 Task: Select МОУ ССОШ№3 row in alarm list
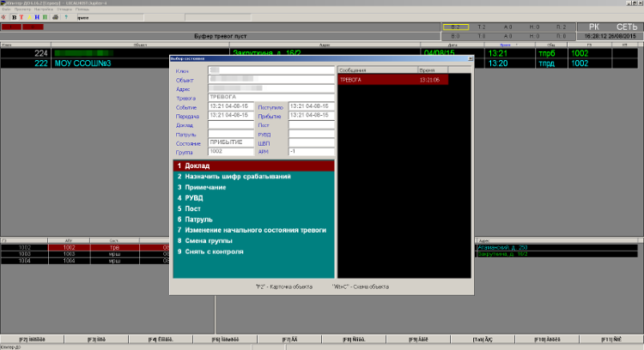pos(319,63)
